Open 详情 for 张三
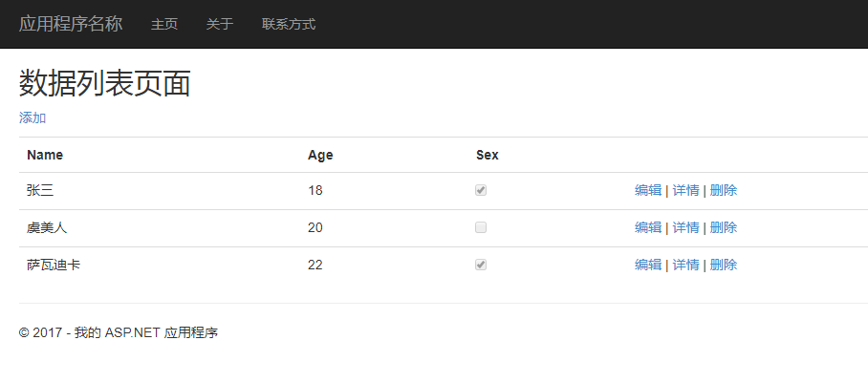This screenshot has width=868, height=383. click(685, 190)
